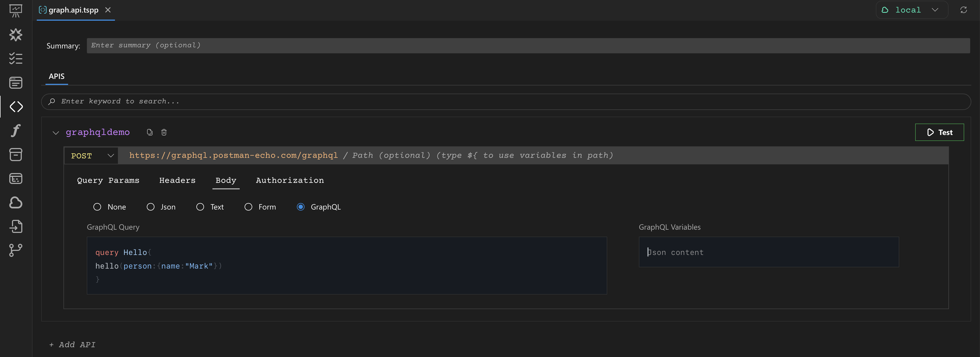This screenshot has height=357, width=980.
Task: Open the POST method dropdown
Action: (x=92, y=156)
